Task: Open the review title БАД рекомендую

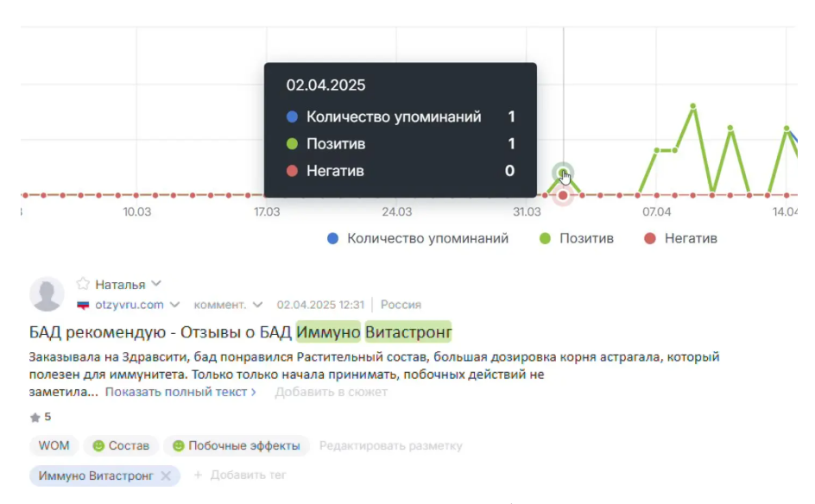Action: [x=240, y=332]
